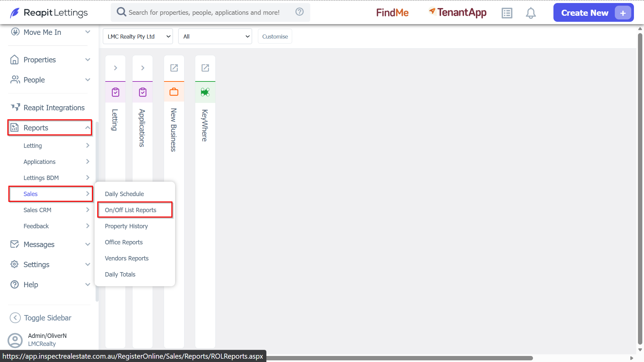Viewport: 644px width, 362px height.
Task: Select On/Off List Reports menu item
Action: coord(135,210)
